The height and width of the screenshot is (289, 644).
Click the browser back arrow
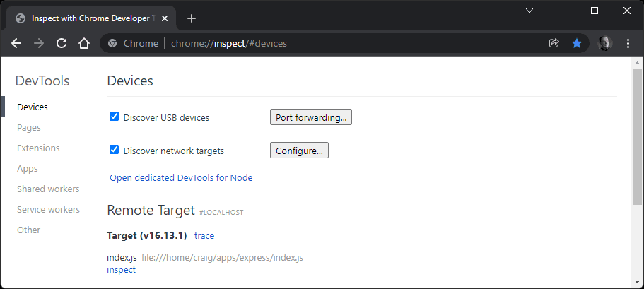(x=17, y=43)
